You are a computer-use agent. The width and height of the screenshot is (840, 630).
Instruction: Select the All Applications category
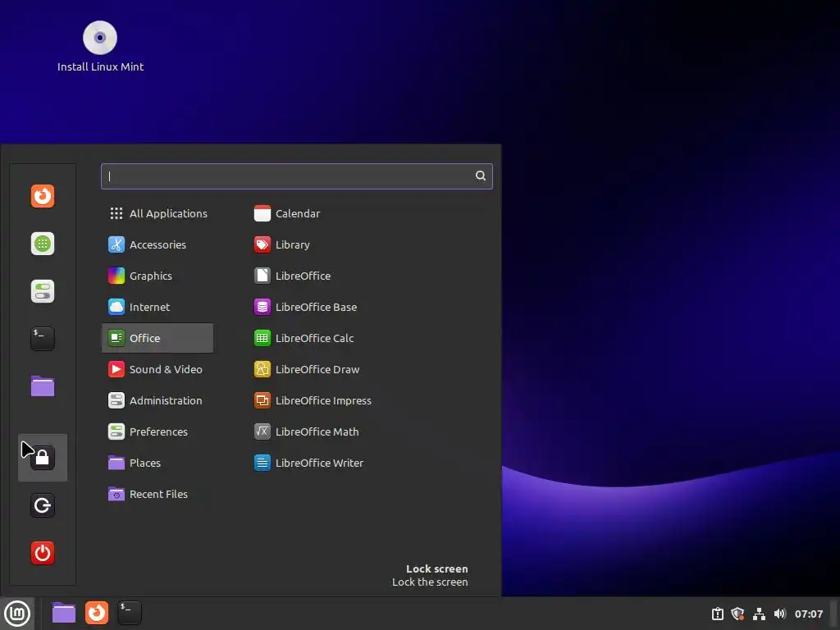157,213
